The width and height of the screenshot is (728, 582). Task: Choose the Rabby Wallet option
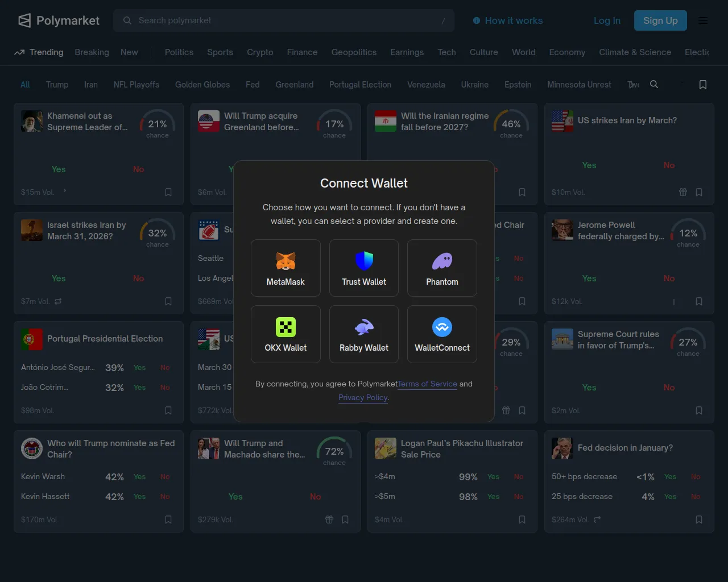[x=364, y=334]
